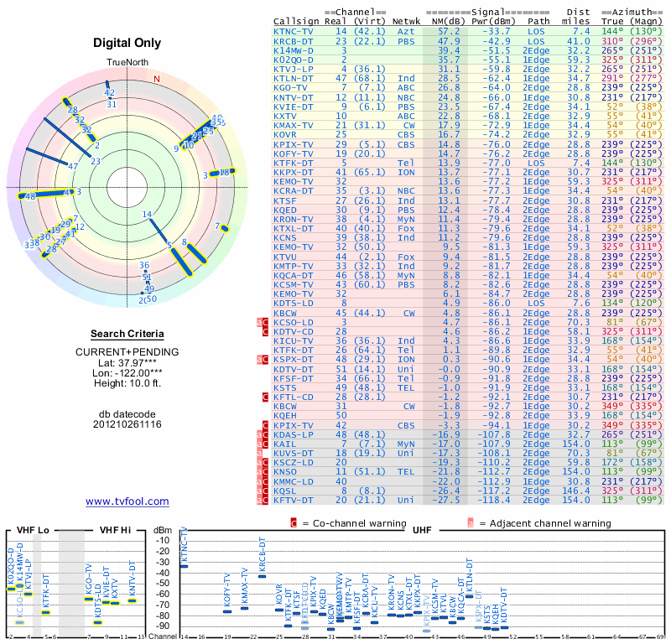Click the 310° true azimuth for KRCB-DT
The image size is (671, 644).
coord(612,41)
